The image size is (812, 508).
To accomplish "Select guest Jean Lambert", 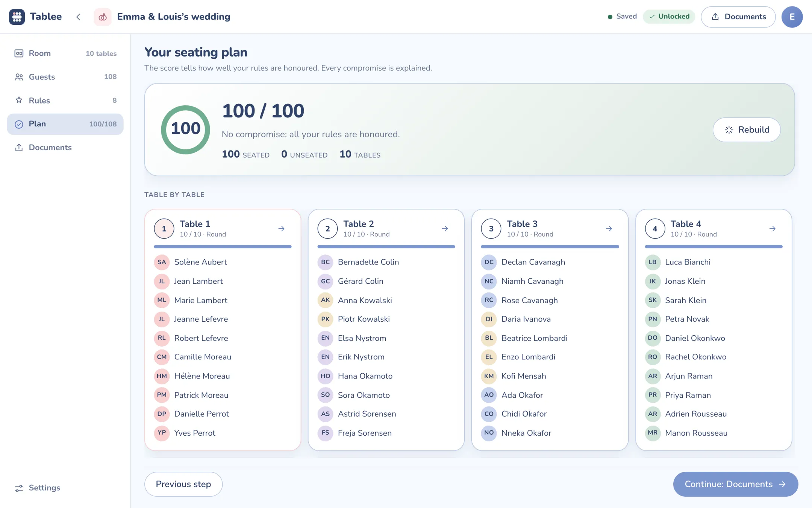I will pyautogui.click(x=223, y=281).
